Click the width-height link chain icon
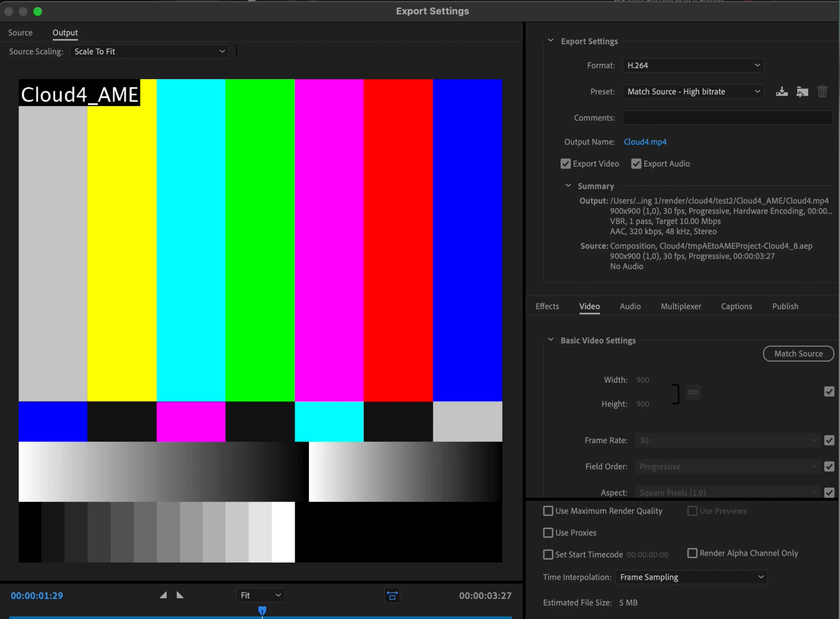Viewport: 840px width, 619px height. [693, 392]
